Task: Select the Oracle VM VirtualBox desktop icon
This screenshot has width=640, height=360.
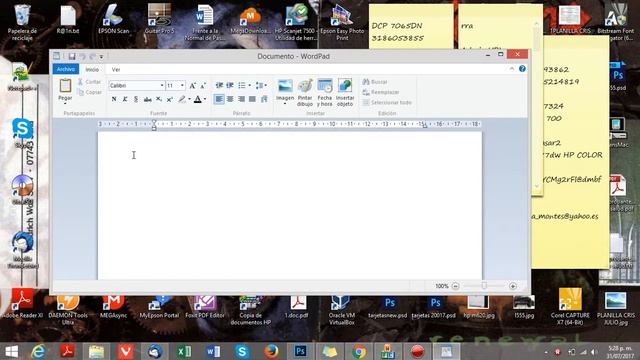Action: pyautogui.click(x=342, y=311)
